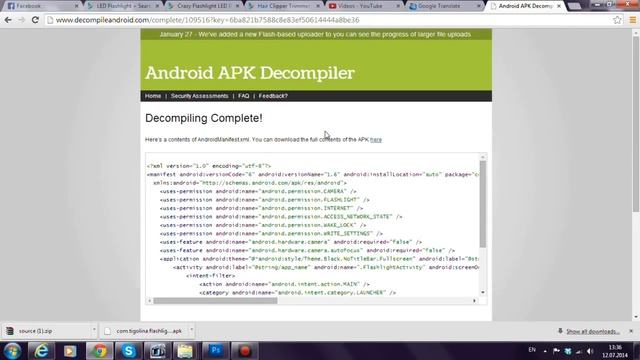Click the code box vertical scrollbar thumb

pos(483,204)
